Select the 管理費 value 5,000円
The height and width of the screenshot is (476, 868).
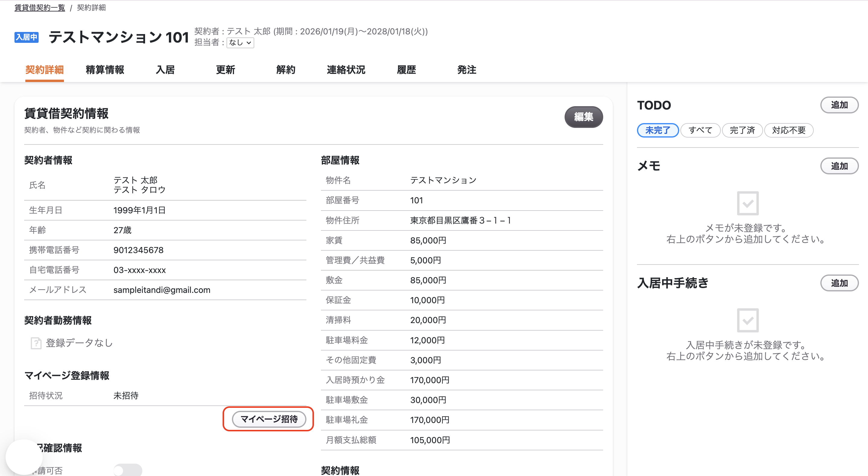[x=425, y=260]
